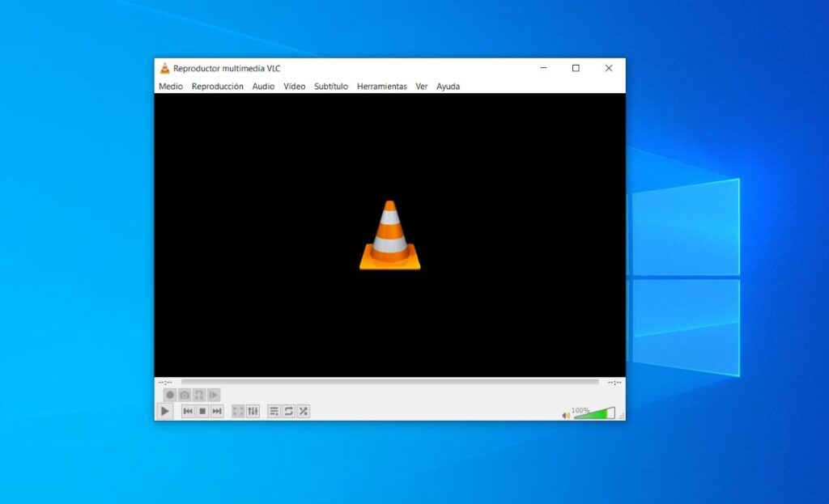Switch to fullscreen mode icon

tap(238, 410)
